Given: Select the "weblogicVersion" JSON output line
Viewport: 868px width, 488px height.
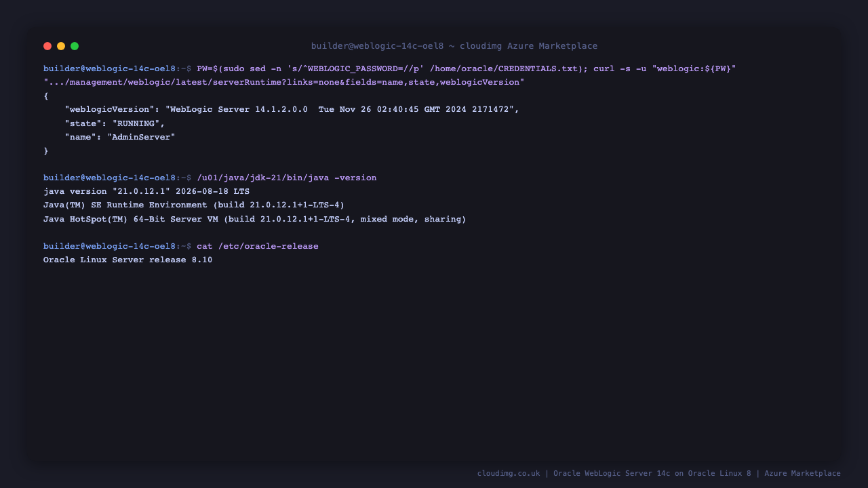Looking at the screenshot, I should pos(292,109).
